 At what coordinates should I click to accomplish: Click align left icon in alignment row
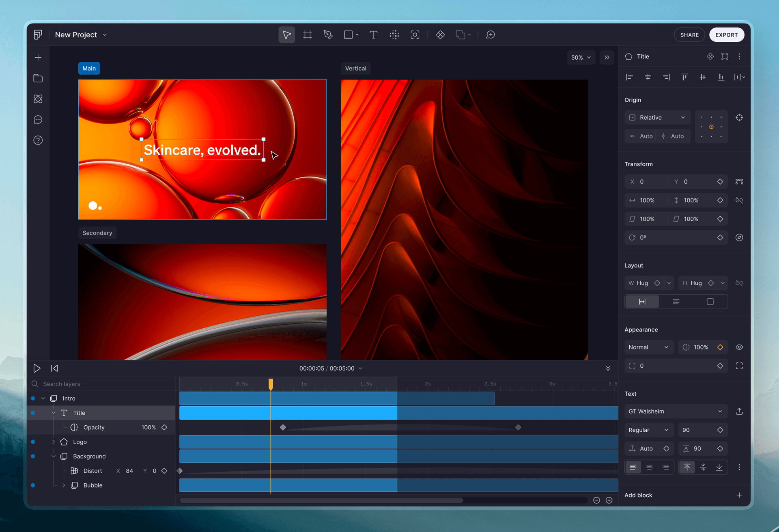630,77
